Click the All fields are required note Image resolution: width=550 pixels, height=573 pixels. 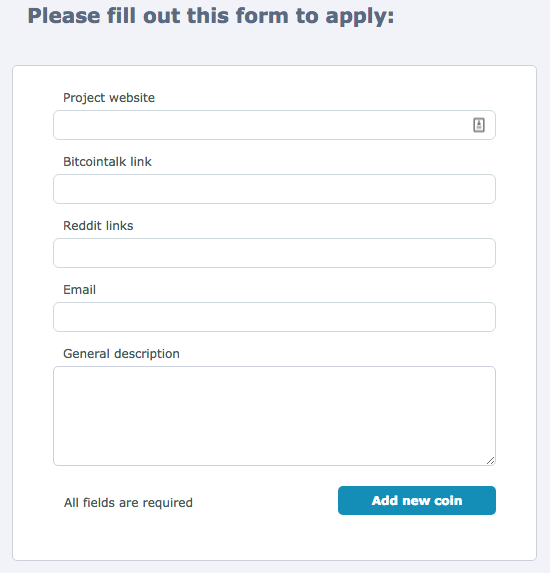point(128,503)
